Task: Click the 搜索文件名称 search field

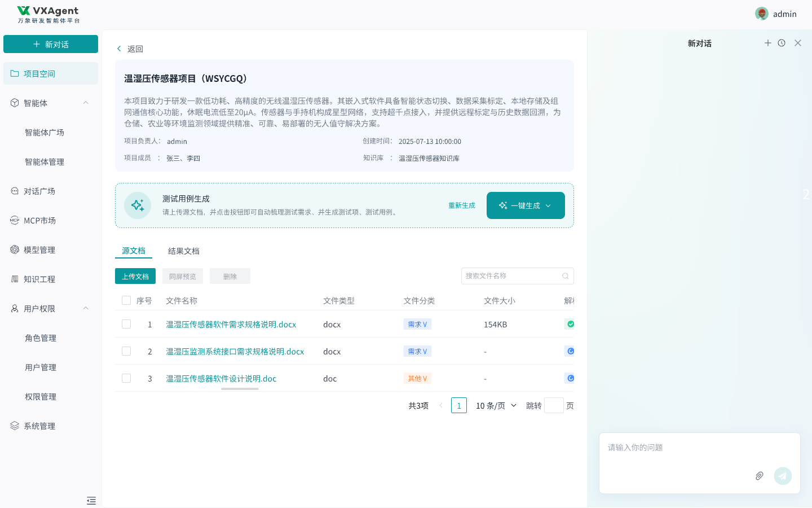Action: coord(518,276)
